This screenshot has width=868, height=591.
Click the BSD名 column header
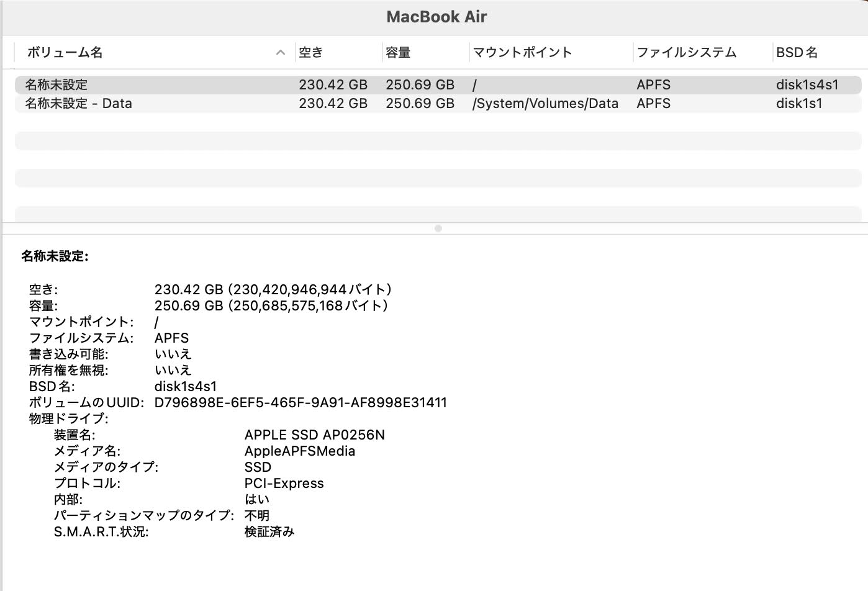797,53
